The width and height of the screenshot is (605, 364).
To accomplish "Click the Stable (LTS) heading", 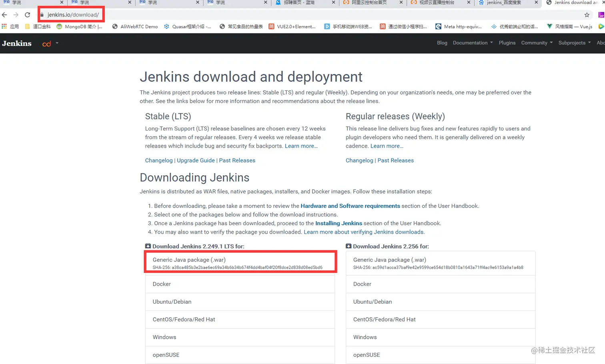I will click(x=168, y=116).
